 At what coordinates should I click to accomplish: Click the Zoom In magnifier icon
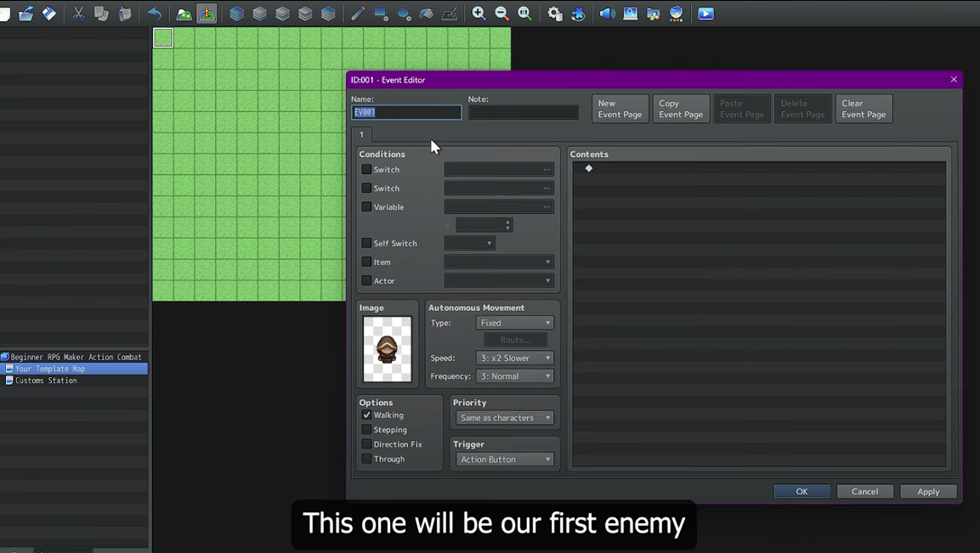479,14
